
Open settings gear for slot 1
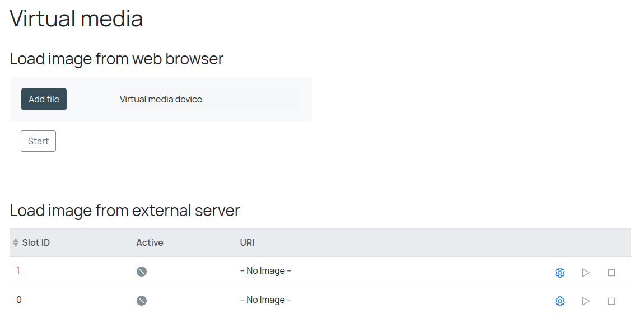coord(559,273)
